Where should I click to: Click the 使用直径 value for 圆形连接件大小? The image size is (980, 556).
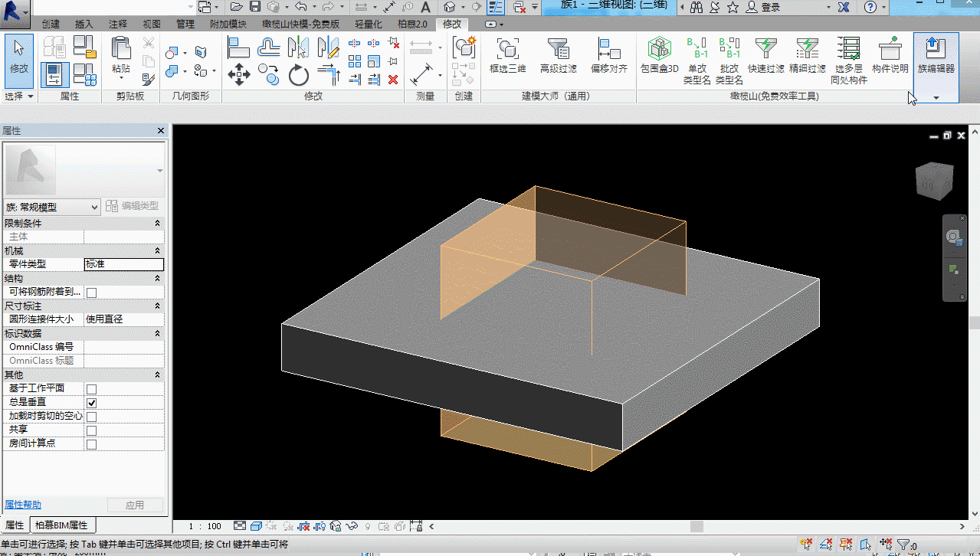tap(123, 319)
